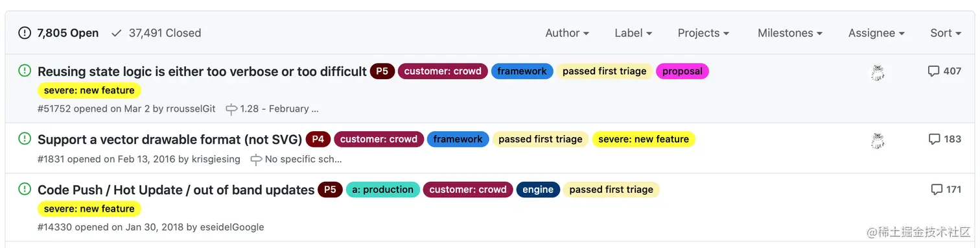This screenshot has height=248, width=980.
Task: Click the open issue icon beside 'Reusing state logic'
Action: (25, 70)
